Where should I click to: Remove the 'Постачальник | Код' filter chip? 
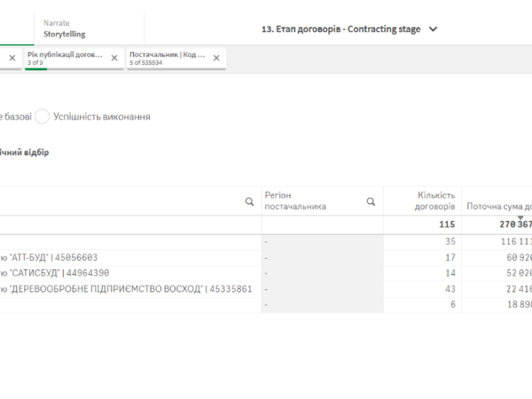(x=217, y=58)
